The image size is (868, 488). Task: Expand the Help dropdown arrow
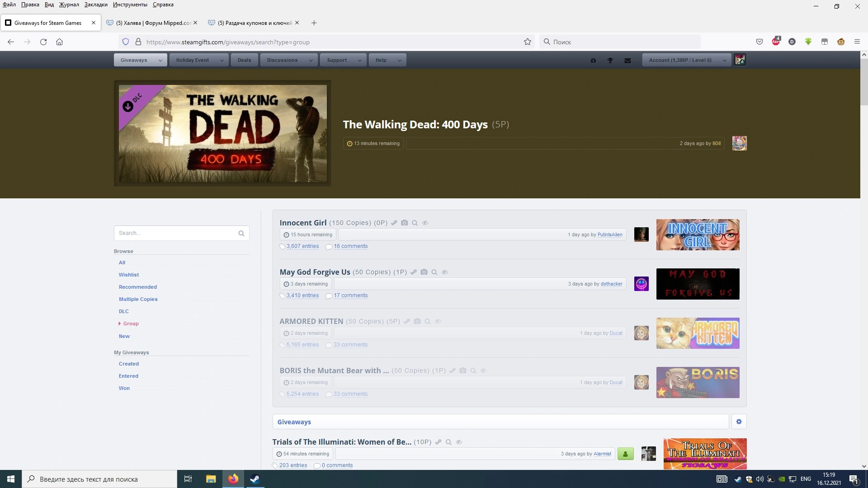pyautogui.click(x=400, y=60)
